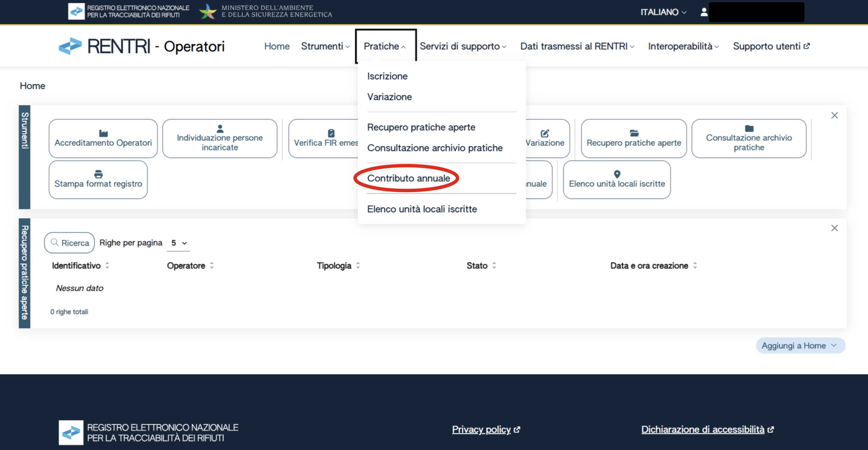
Task: Click Elenco unità locali iscritte pin tile
Action: 616,180
